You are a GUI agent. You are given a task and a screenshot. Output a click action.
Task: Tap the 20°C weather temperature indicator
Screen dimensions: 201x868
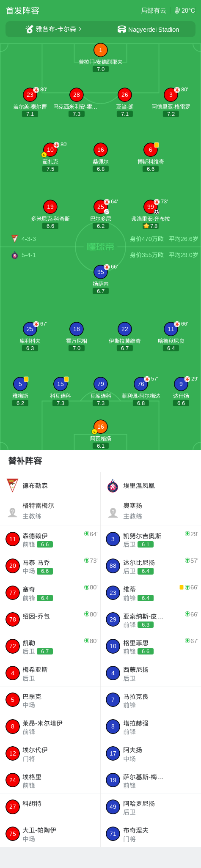[185, 11]
